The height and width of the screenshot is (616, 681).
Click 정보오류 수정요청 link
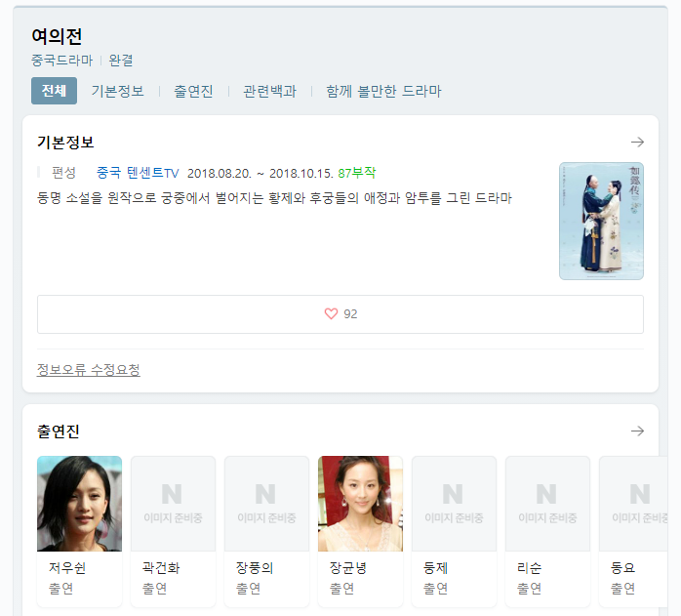[89, 370]
